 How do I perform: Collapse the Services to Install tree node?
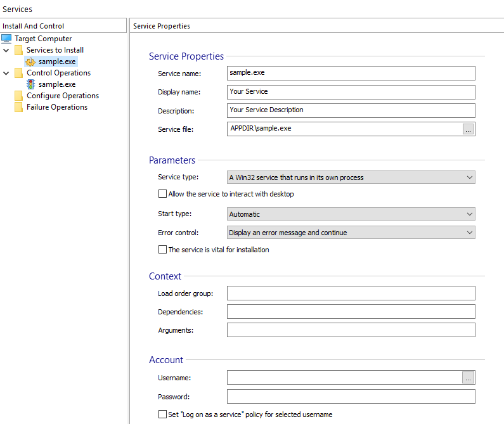tap(6, 51)
